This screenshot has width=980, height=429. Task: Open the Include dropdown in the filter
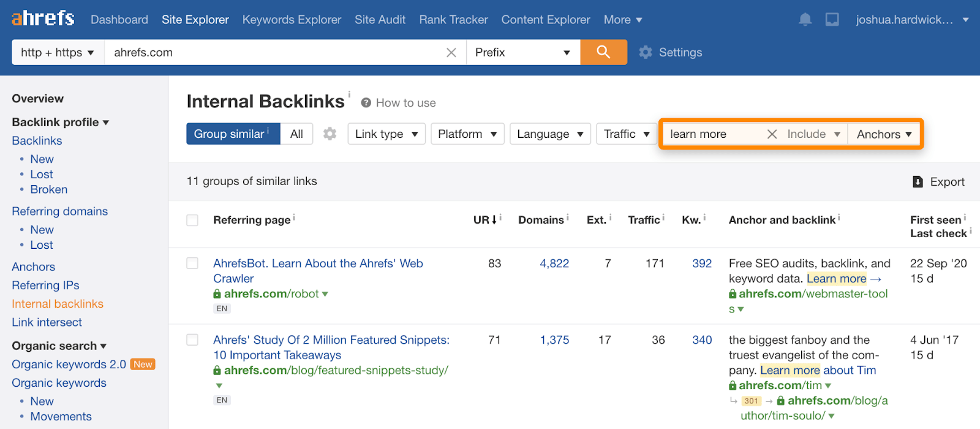point(813,134)
